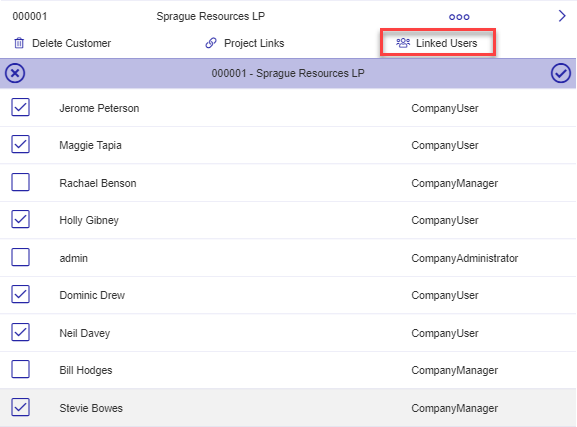Cancel with the circled X icon
This screenshot has height=427, width=577.
tap(15, 73)
